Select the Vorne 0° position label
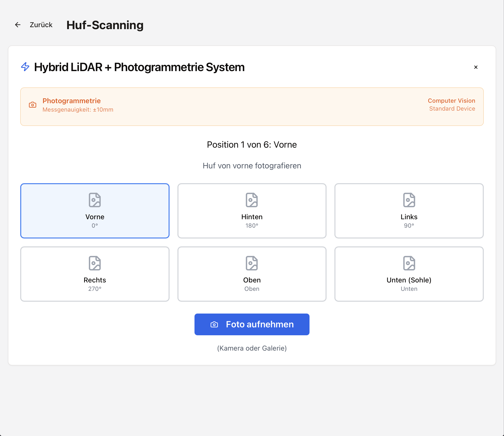Screen dimensions: 504x436 [x=95, y=217]
